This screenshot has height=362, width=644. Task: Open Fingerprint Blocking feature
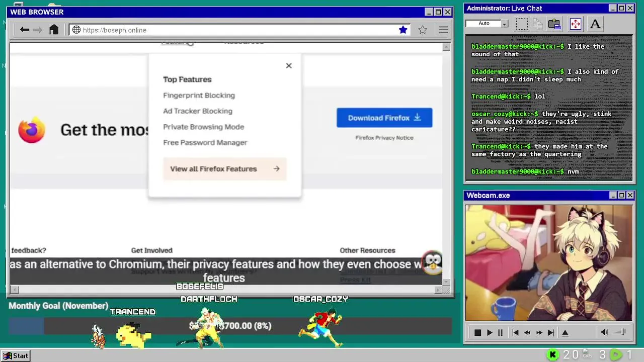tap(199, 95)
